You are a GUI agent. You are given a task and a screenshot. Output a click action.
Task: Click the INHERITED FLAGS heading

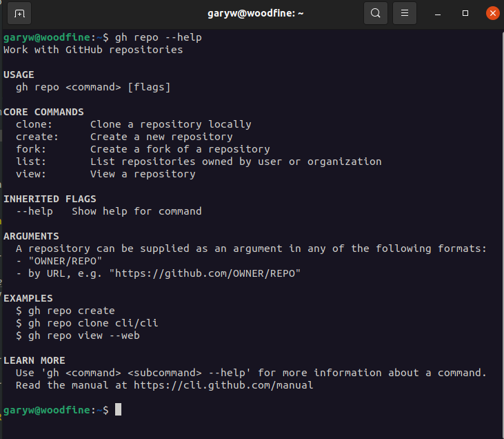pyautogui.click(x=50, y=199)
